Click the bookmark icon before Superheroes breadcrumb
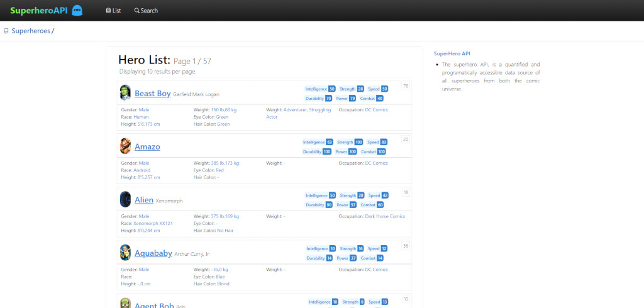644x308 pixels. [x=6, y=31]
